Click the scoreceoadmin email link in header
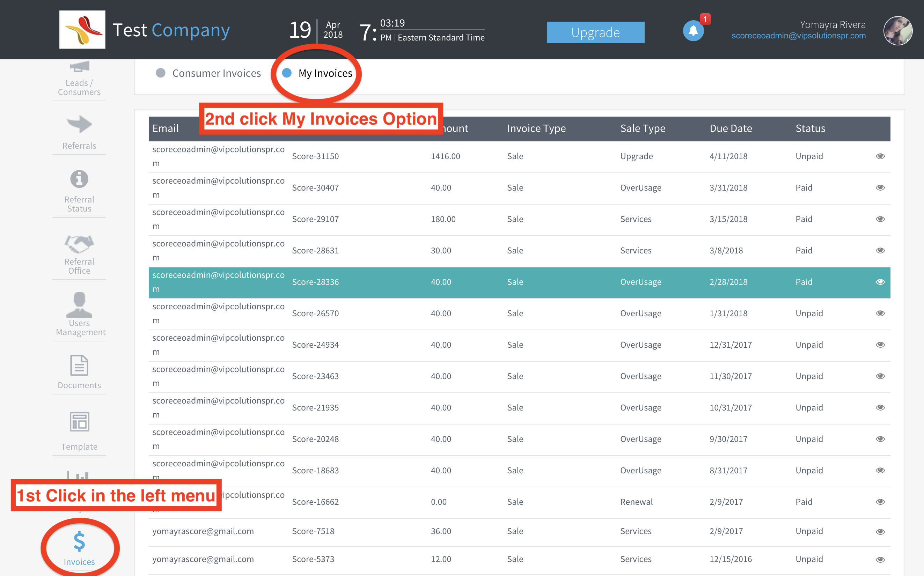The width and height of the screenshot is (924, 576). pyautogui.click(x=798, y=36)
